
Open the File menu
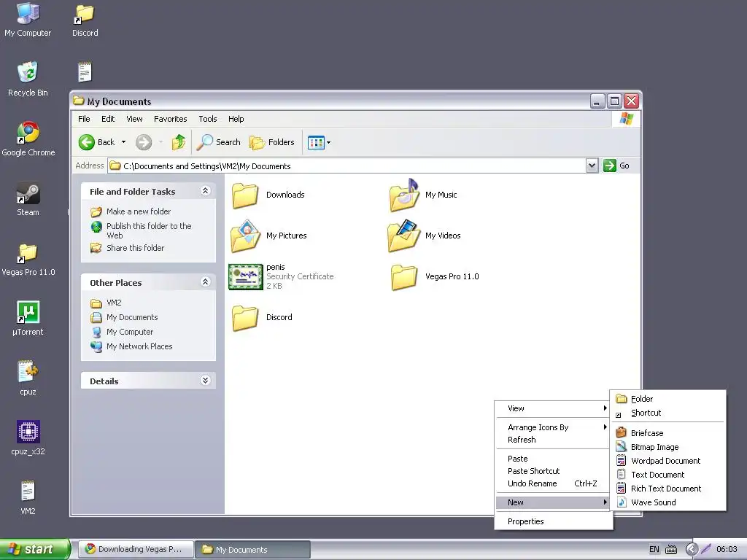(x=84, y=119)
